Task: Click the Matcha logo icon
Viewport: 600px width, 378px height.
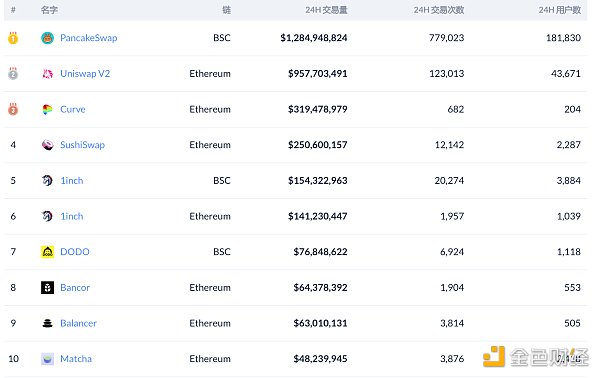Action: click(47, 359)
